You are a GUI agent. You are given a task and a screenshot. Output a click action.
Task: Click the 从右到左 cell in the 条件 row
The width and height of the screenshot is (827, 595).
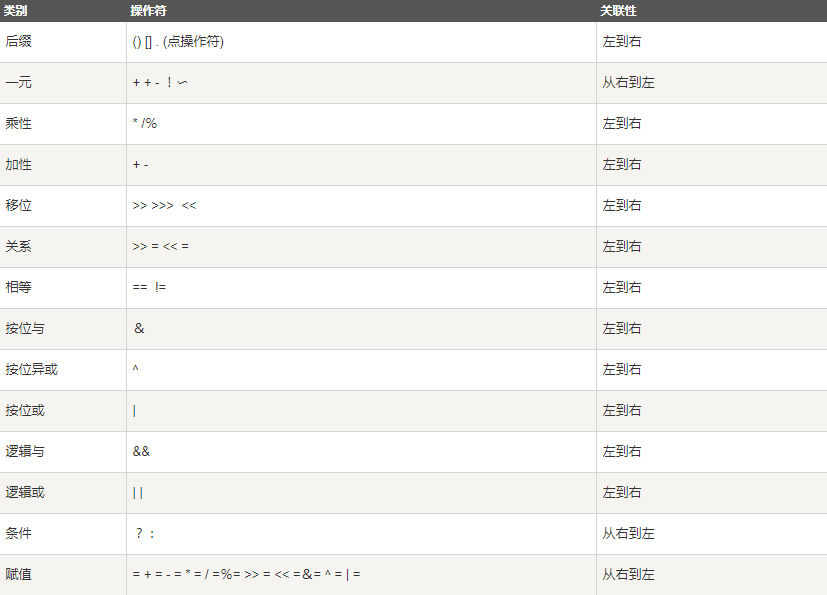[628, 533]
